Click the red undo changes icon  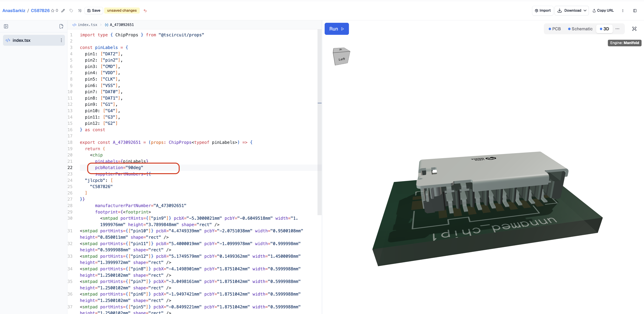[x=145, y=11]
